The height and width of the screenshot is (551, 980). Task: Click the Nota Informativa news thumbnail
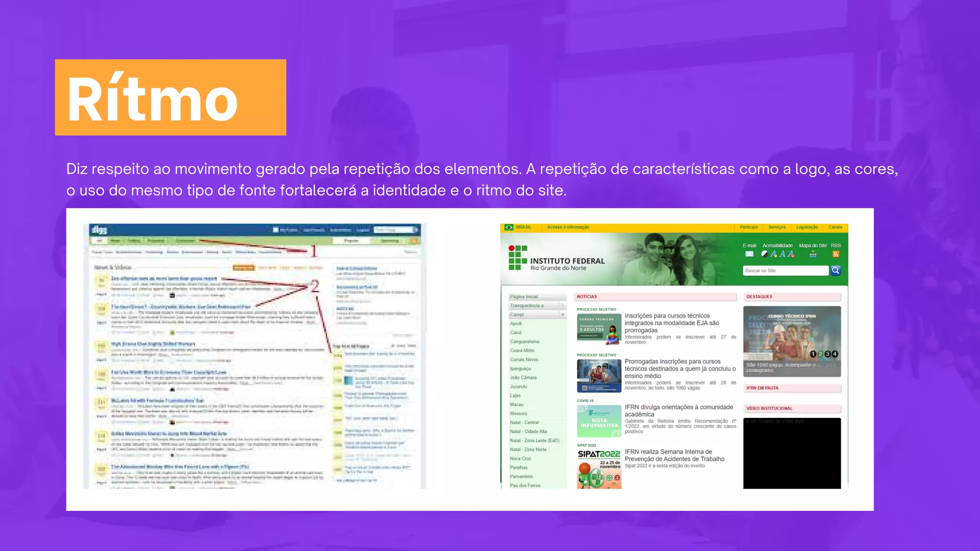[599, 421]
